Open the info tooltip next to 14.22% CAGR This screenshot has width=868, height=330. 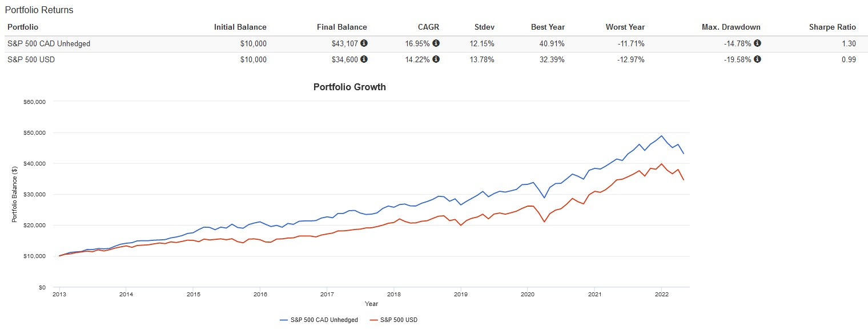[x=436, y=59]
